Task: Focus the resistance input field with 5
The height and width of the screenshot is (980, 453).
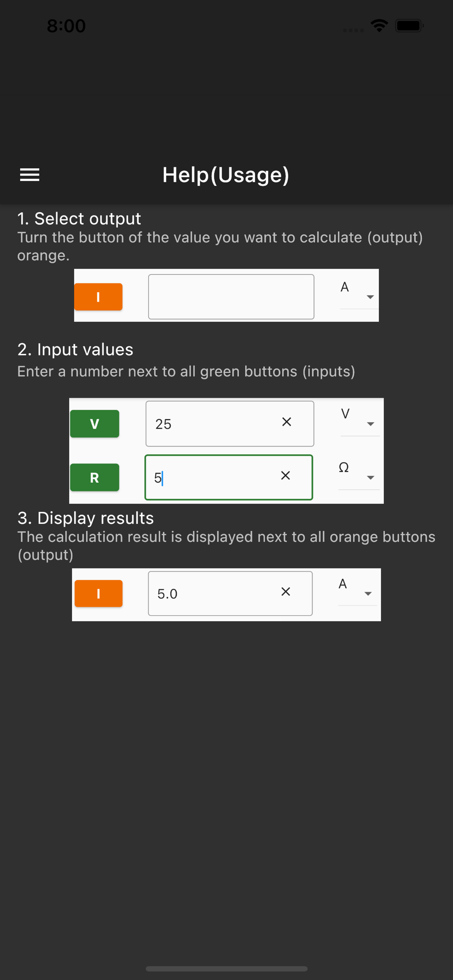Action: [x=211, y=478]
